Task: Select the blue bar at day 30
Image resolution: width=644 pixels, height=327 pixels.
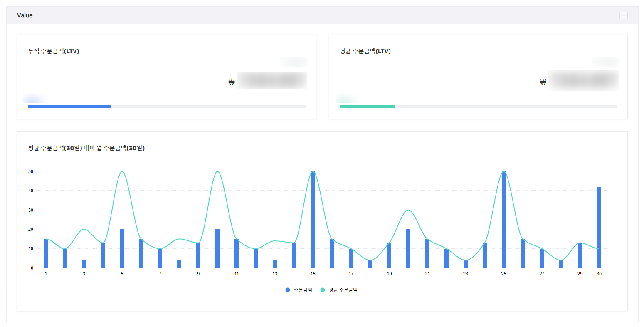Action: [599, 228]
